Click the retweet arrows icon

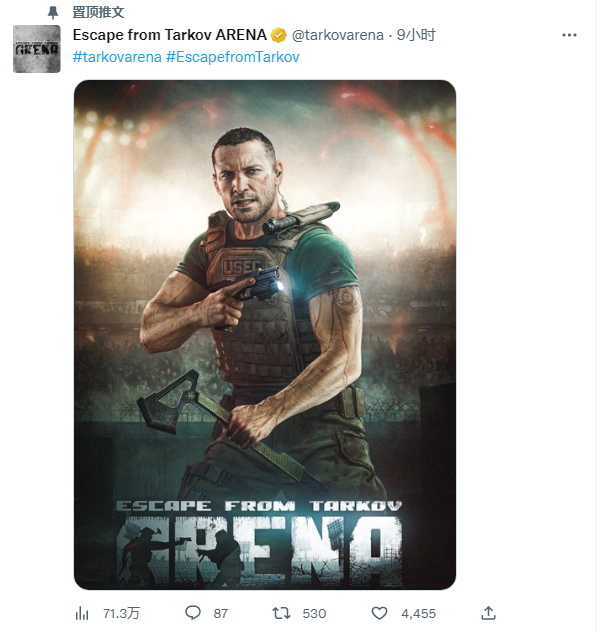(281, 613)
